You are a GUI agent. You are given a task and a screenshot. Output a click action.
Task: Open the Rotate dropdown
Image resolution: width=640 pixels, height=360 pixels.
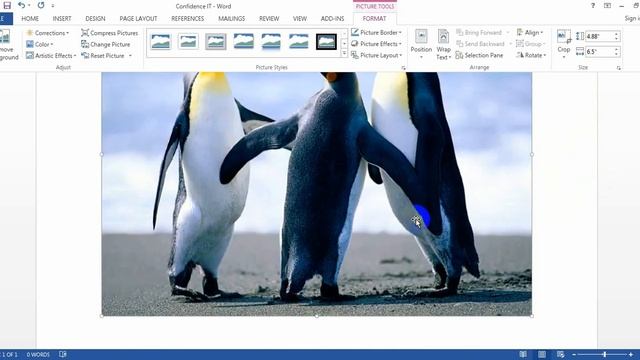pos(531,55)
